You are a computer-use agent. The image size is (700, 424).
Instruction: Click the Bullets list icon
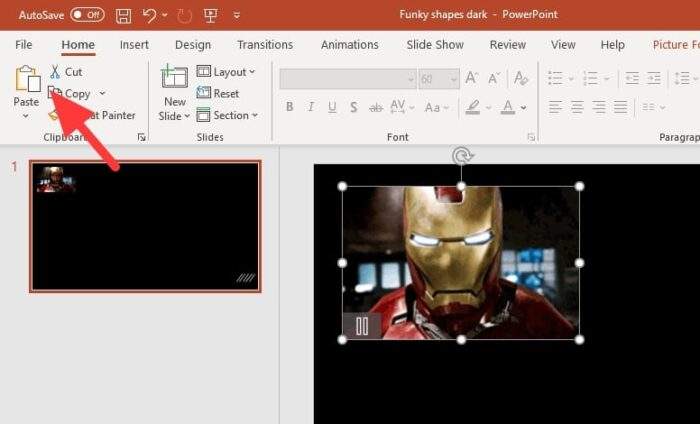555,79
